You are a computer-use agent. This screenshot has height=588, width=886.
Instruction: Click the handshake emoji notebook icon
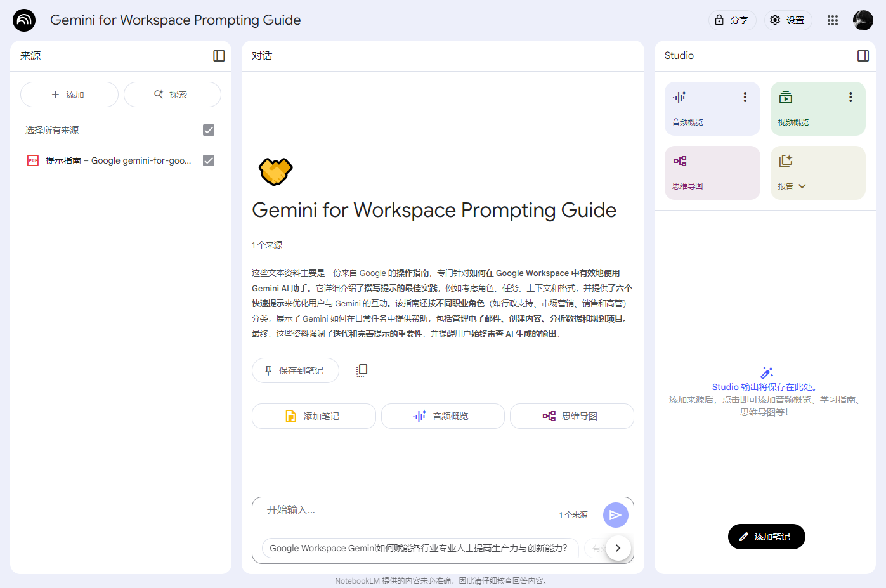click(x=275, y=171)
